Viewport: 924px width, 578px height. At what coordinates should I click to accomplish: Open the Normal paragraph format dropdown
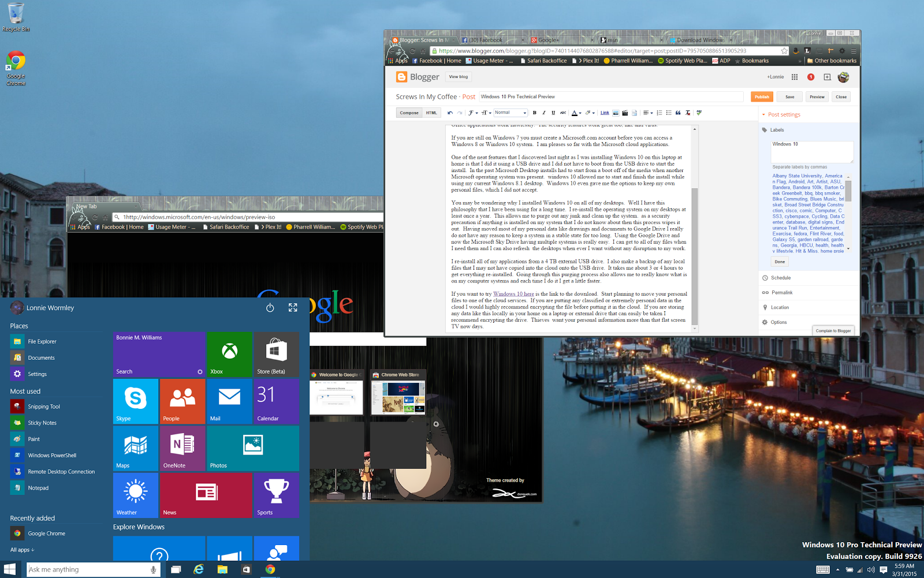pyautogui.click(x=511, y=113)
